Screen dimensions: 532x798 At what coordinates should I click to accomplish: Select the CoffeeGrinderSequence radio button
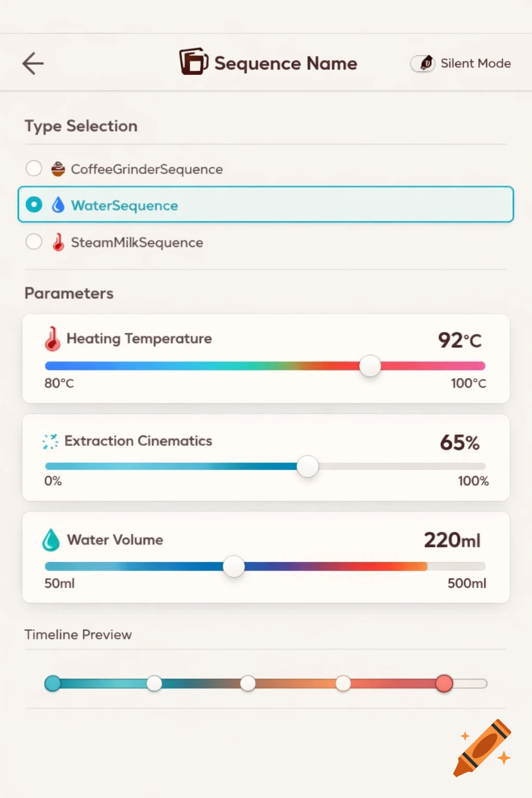click(34, 168)
